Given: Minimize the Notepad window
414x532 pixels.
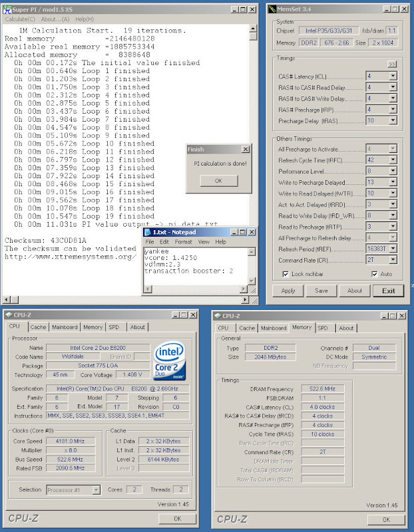Looking at the screenshot, I should (x=234, y=232).
